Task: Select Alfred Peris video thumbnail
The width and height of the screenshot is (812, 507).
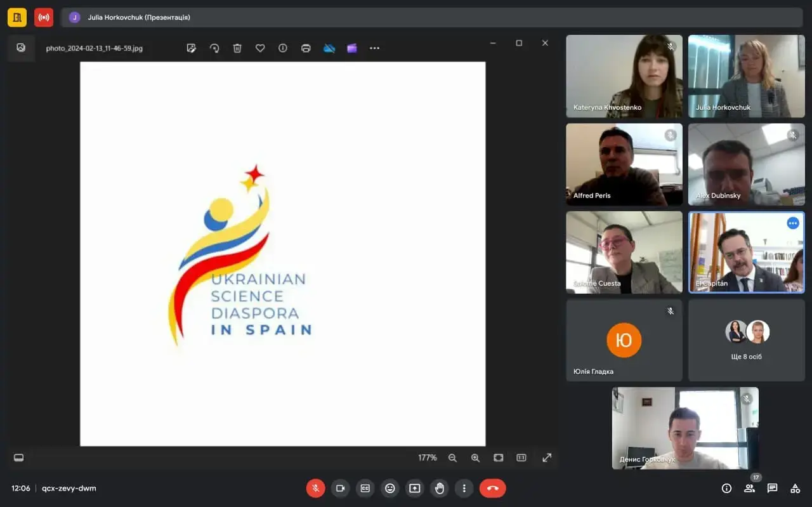Action: (x=624, y=164)
